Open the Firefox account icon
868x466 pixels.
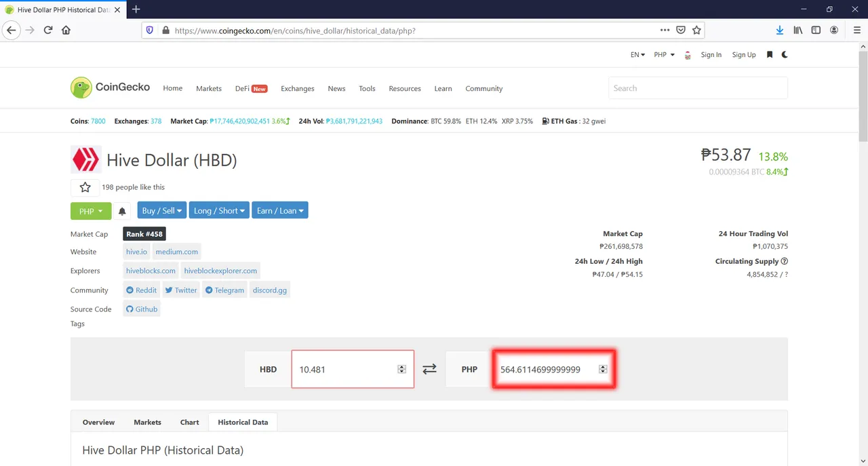pos(834,30)
